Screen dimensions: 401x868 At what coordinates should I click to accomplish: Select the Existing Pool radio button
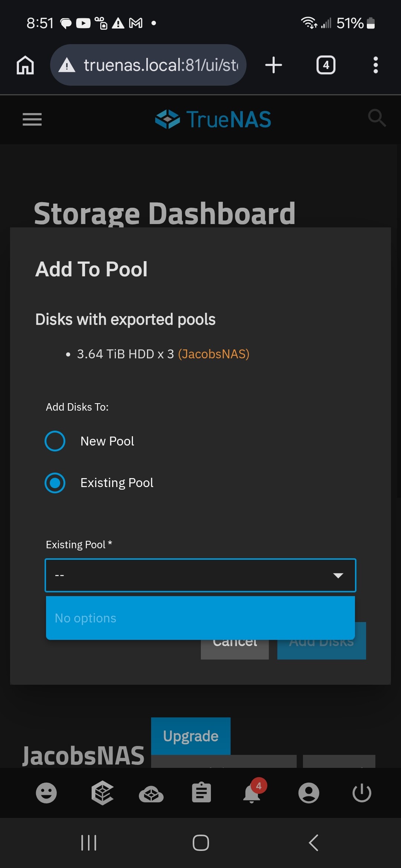[x=55, y=483]
